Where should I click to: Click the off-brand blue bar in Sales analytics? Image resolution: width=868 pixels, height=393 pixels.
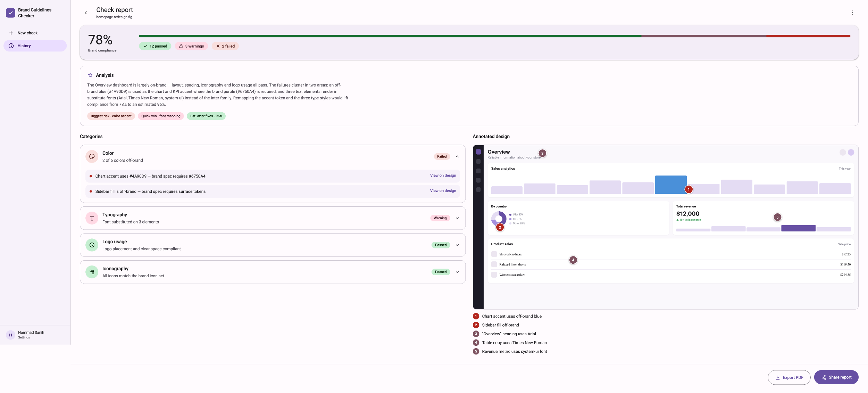[671, 185]
